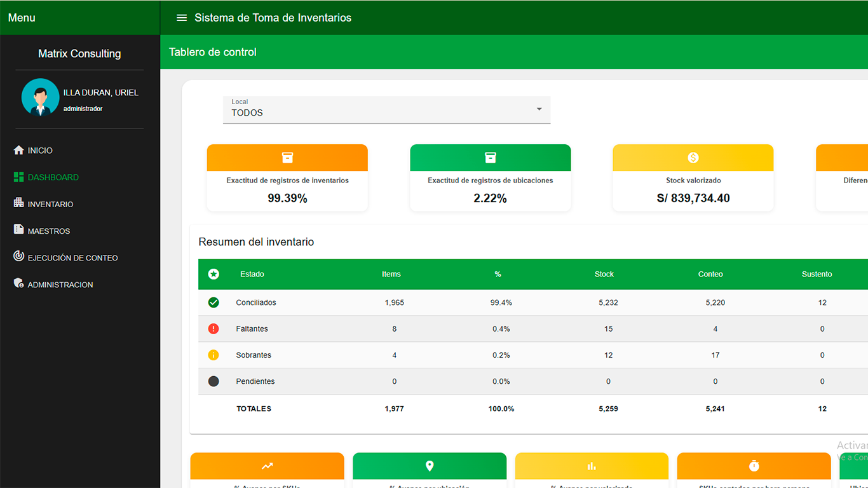Click the Faltantes row label

252,329
